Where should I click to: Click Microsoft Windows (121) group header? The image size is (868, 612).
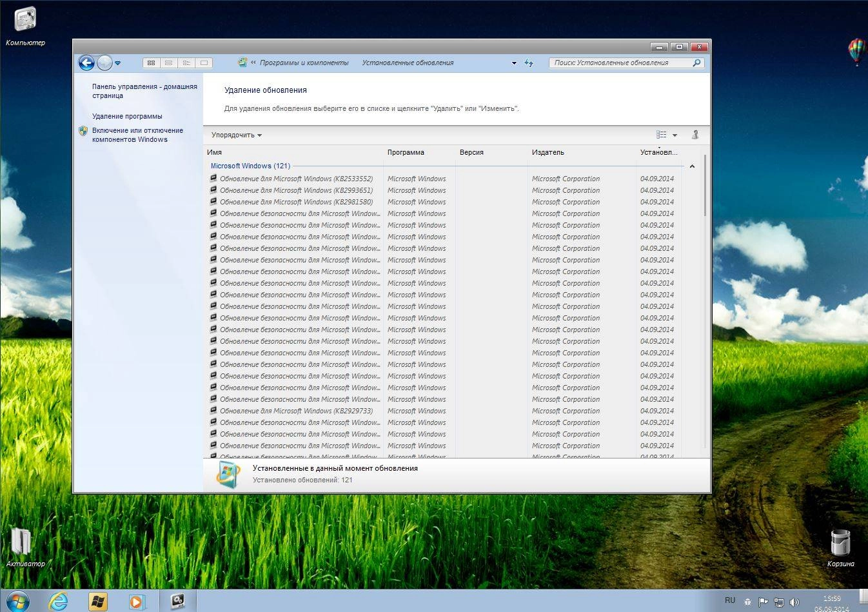[x=250, y=166]
